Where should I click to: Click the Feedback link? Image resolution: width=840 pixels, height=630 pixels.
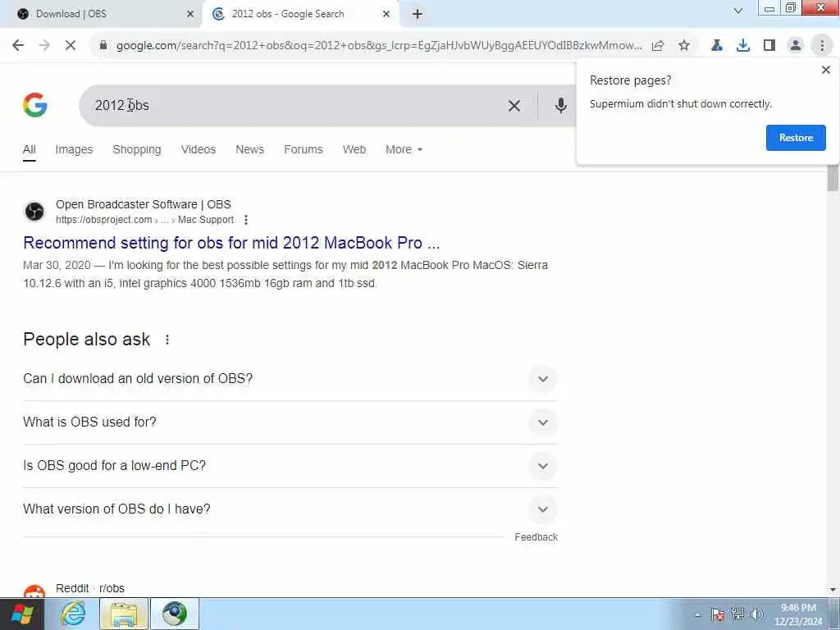(536, 536)
